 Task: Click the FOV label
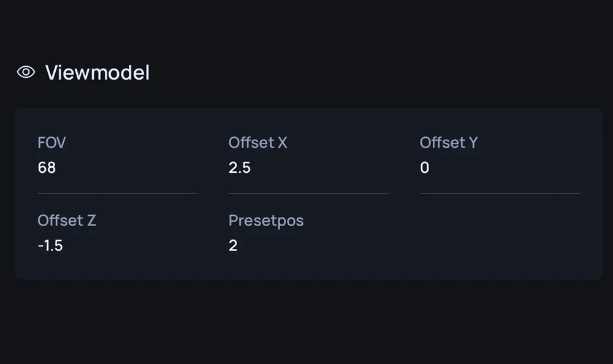coord(51,143)
